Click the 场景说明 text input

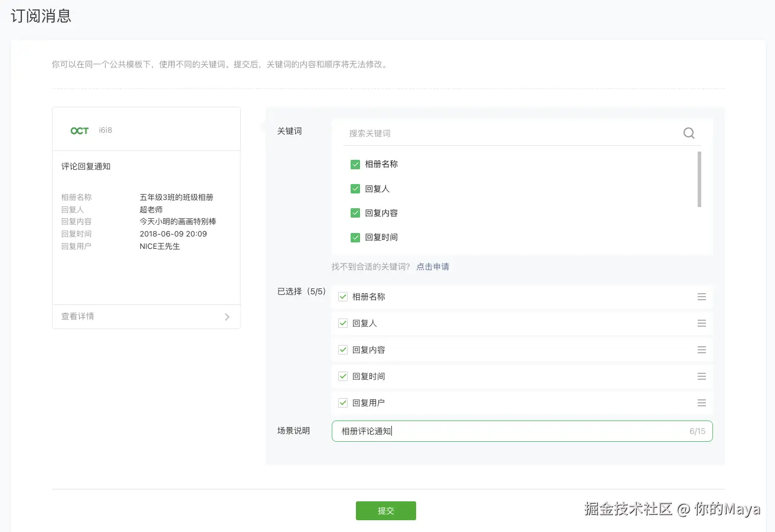[x=522, y=431]
